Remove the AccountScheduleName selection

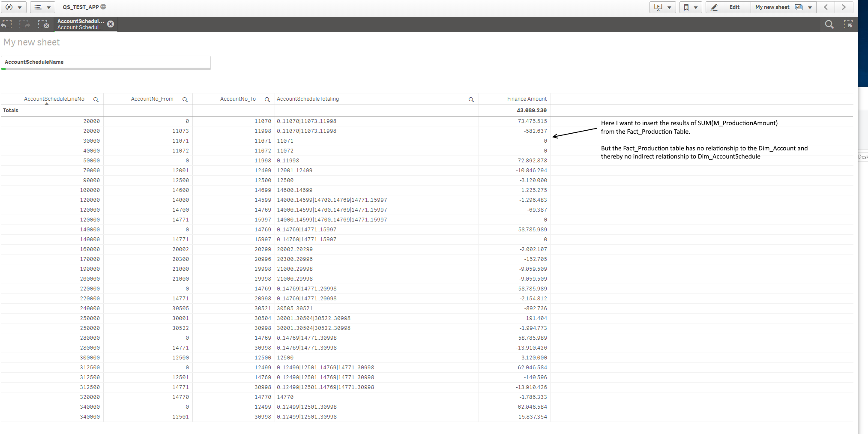point(111,24)
